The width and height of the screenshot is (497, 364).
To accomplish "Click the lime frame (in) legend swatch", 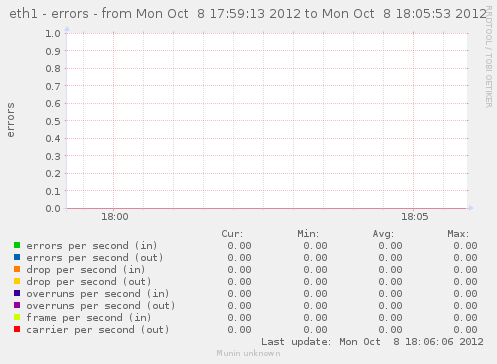I will 17,317.
